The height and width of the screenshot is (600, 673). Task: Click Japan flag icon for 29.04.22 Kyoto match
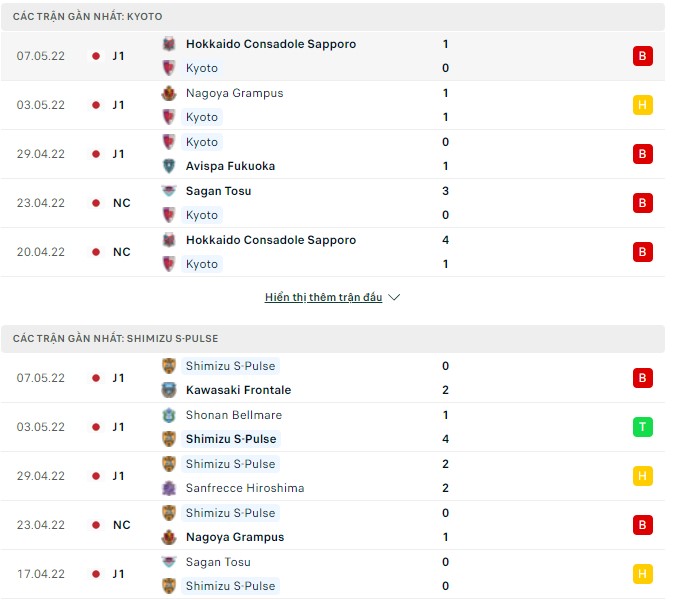(x=96, y=154)
